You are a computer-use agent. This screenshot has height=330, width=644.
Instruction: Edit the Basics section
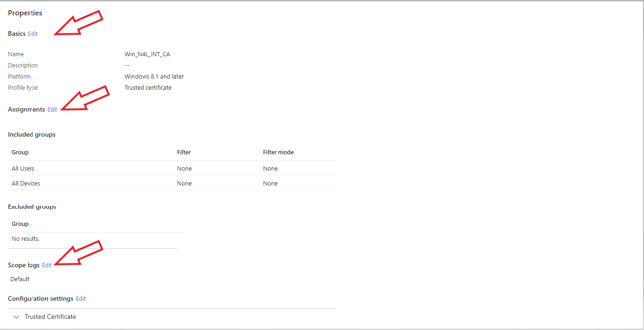coord(33,33)
